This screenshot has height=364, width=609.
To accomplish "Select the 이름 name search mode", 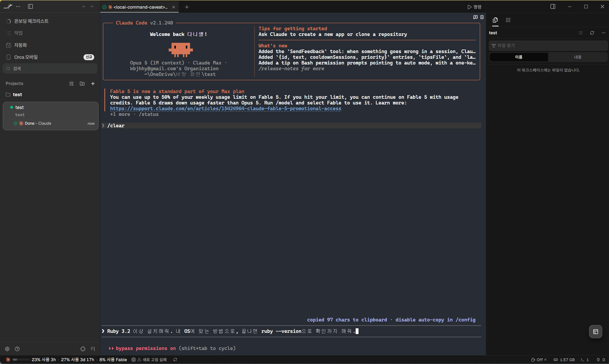I will click(x=519, y=57).
